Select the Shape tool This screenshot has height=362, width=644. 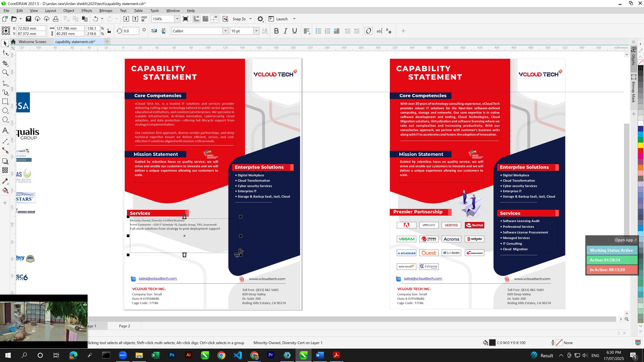(x=5, y=53)
